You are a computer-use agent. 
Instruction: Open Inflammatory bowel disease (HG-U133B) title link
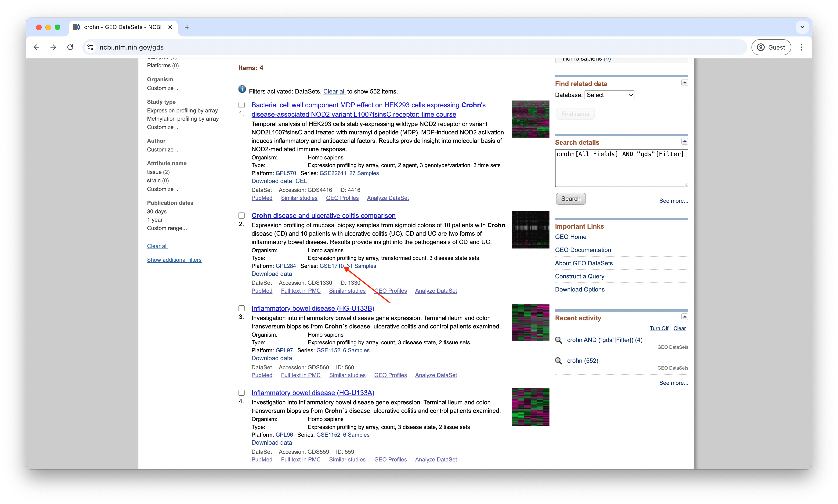[313, 308]
